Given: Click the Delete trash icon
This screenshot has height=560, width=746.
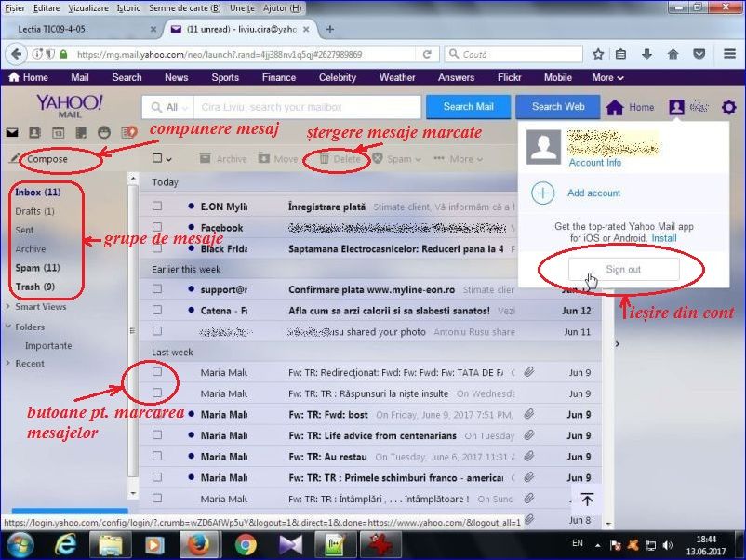Looking at the screenshot, I should (324, 159).
